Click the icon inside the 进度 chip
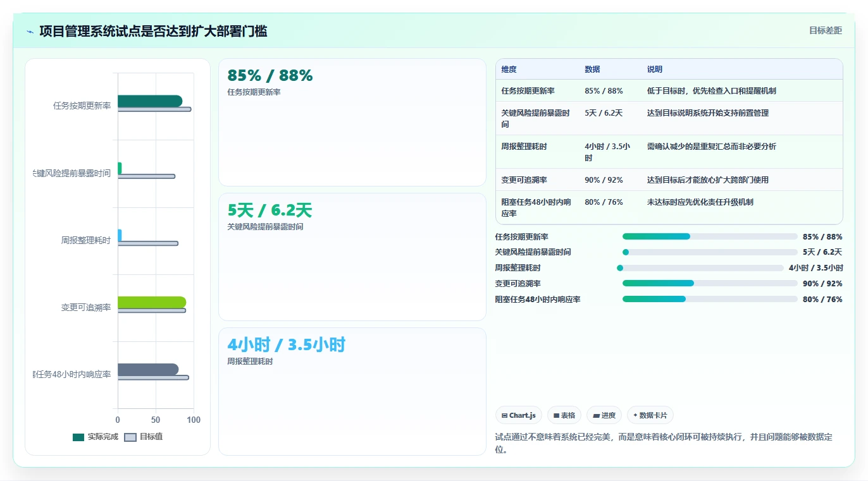Image resolution: width=868 pixels, height=481 pixels. point(596,416)
